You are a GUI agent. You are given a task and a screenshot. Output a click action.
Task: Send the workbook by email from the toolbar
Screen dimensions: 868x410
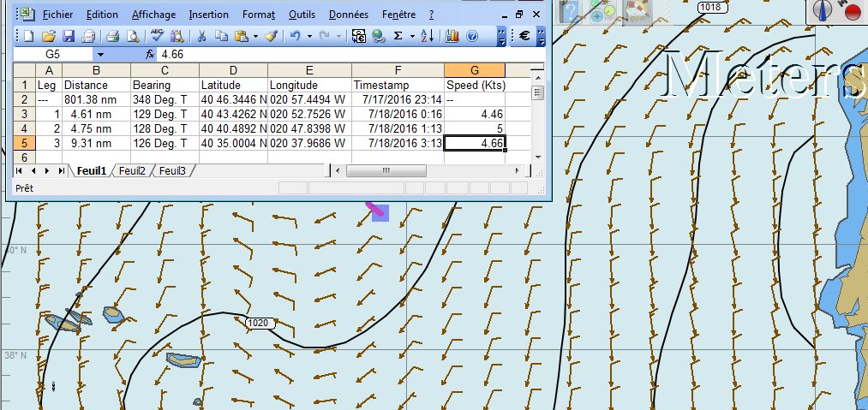click(x=88, y=37)
